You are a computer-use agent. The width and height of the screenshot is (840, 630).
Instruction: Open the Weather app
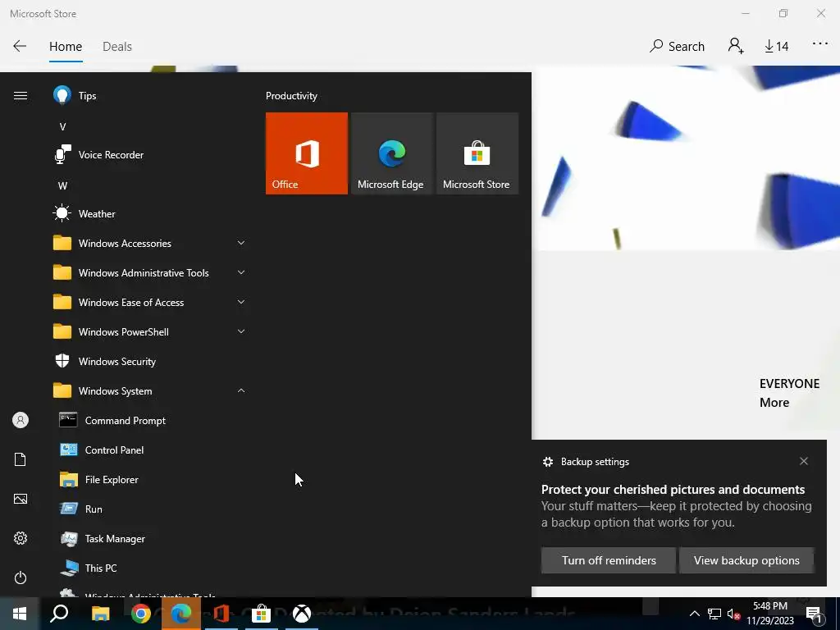(150, 214)
